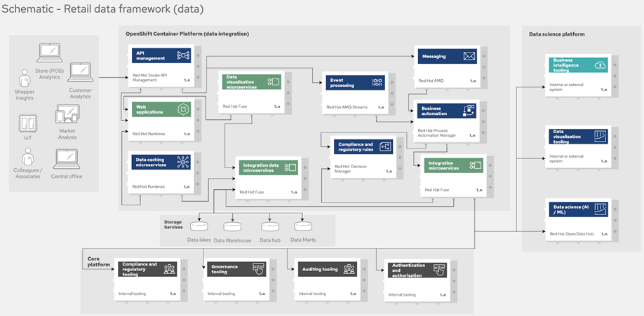The height and width of the screenshot is (316, 644).
Task: Click Business intelligence tooling cloud icon
Action: (x=600, y=65)
